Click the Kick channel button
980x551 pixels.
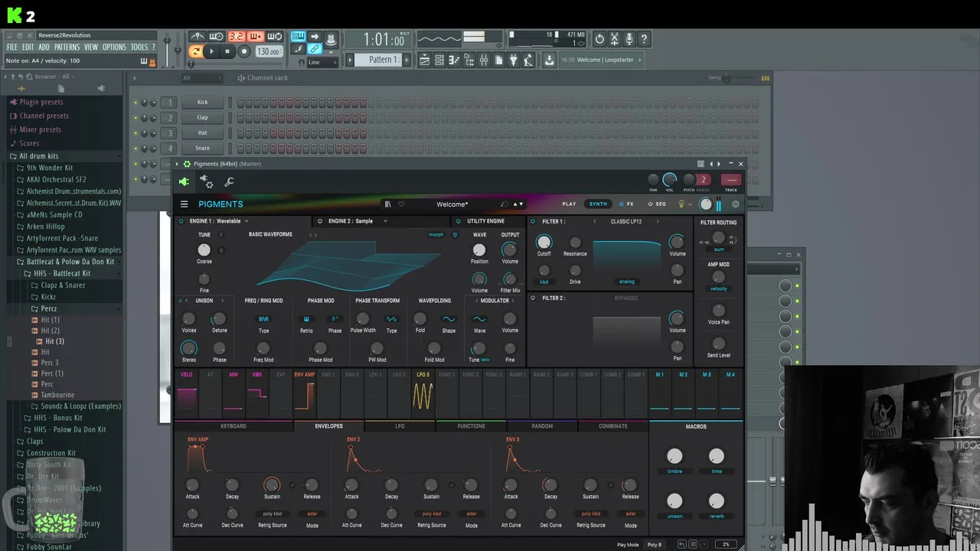202,103
